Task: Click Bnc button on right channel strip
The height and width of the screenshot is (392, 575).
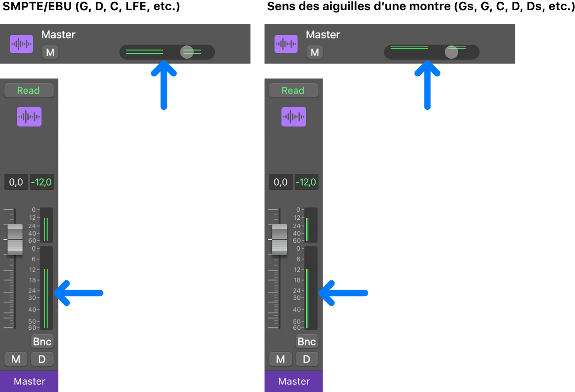Action: [x=306, y=341]
